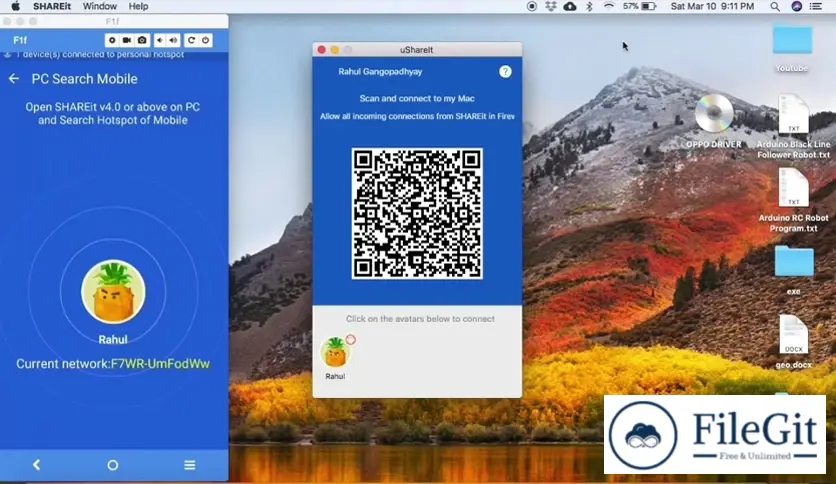
Task: Select the exe folder on desktop
Action: 794,261
